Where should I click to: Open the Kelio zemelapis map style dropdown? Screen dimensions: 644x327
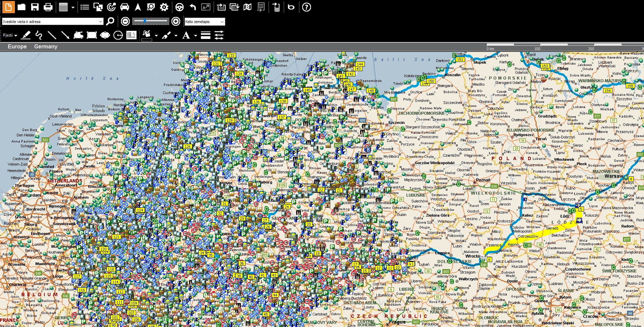(205, 22)
